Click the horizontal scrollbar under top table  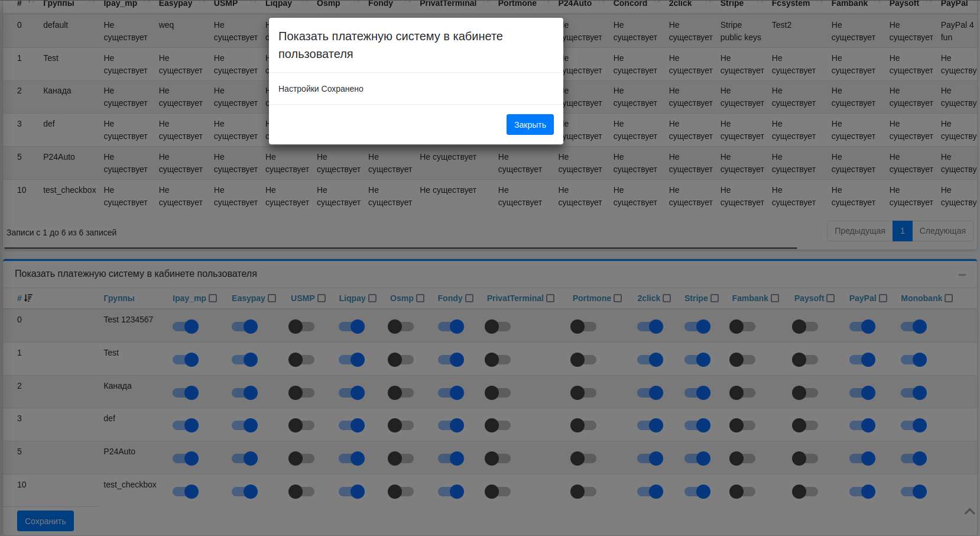point(400,248)
